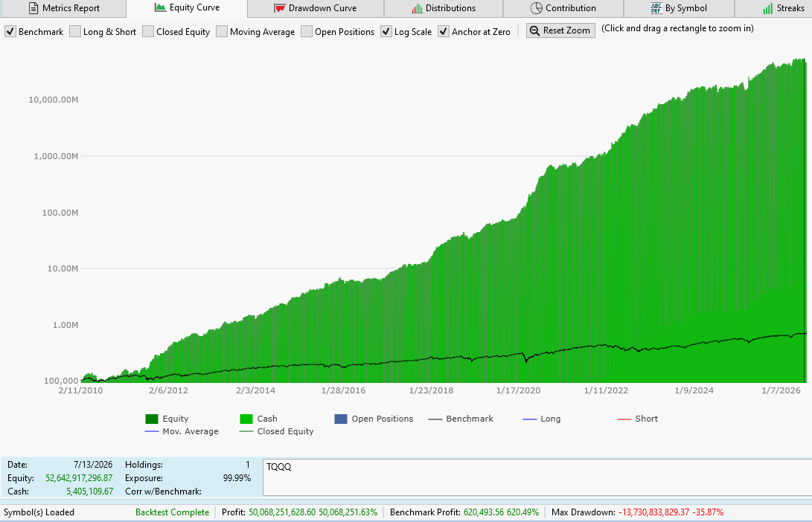Click the red Drawdown Curve icon
Viewport: 812px width, 522px height.
point(280,8)
